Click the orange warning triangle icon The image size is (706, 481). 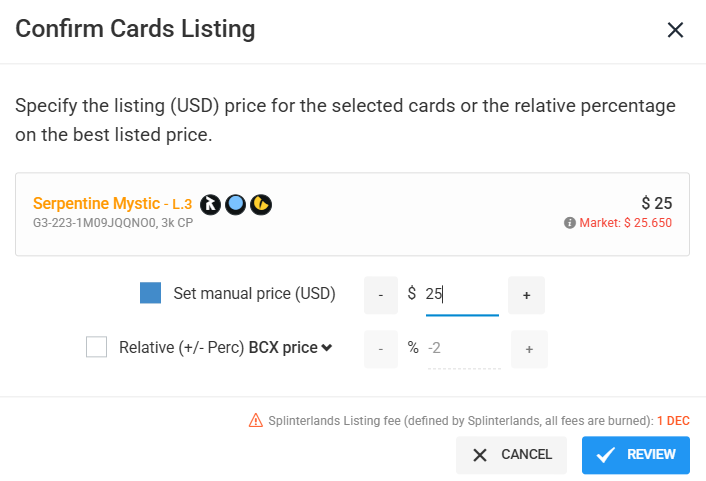pos(256,420)
